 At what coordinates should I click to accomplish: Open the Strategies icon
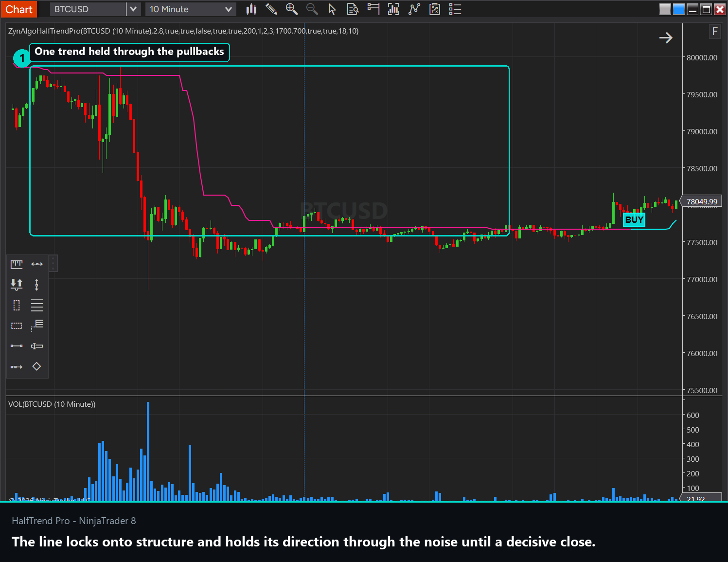[414, 9]
